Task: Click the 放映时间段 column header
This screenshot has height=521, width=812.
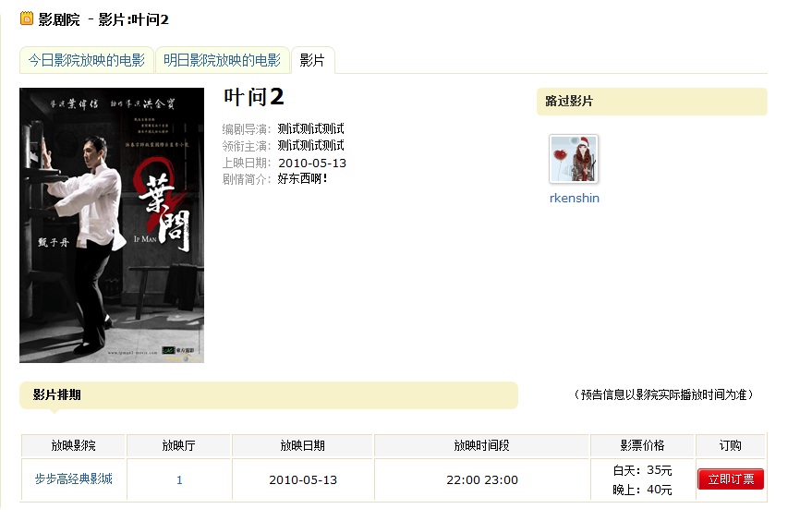Action: [481, 446]
